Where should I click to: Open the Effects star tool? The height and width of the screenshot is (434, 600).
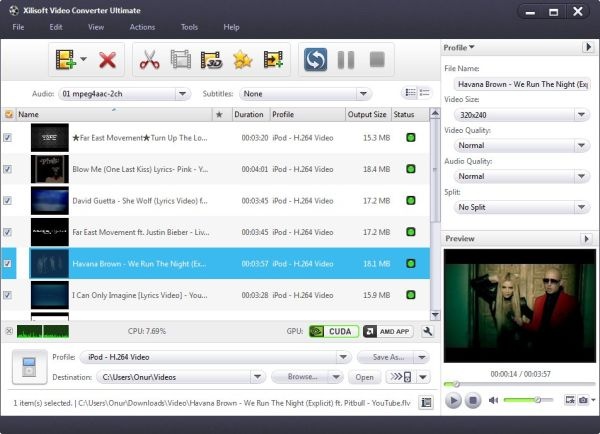(x=242, y=60)
